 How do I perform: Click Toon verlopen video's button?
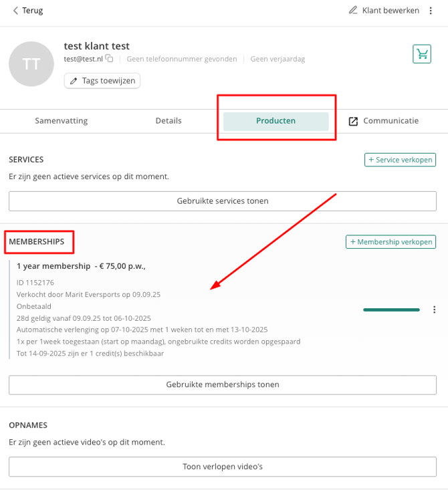[223, 466]
